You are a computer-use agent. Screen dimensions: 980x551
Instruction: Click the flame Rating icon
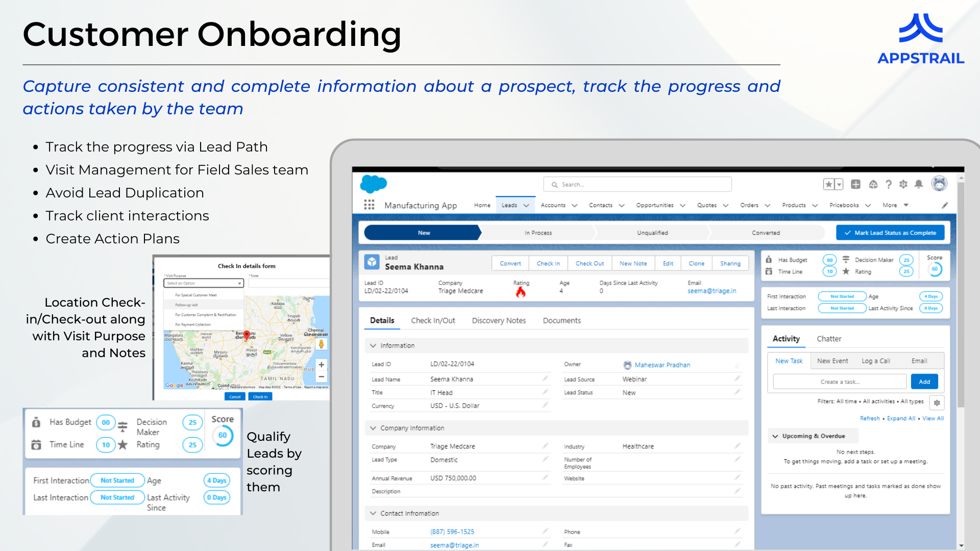click(x=521, y=292)
